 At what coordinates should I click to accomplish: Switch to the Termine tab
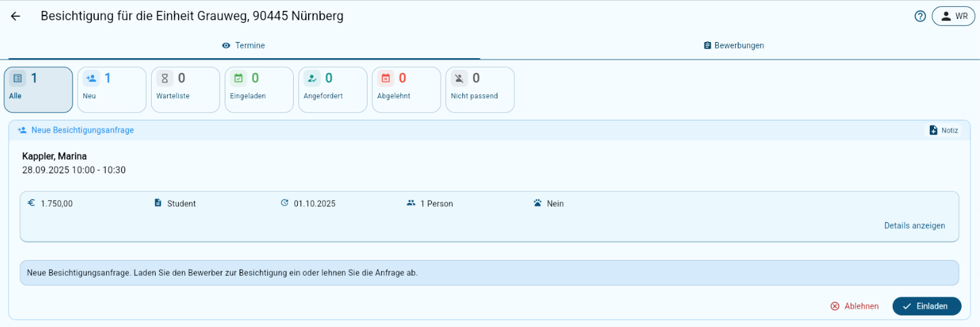click(244, 45)
